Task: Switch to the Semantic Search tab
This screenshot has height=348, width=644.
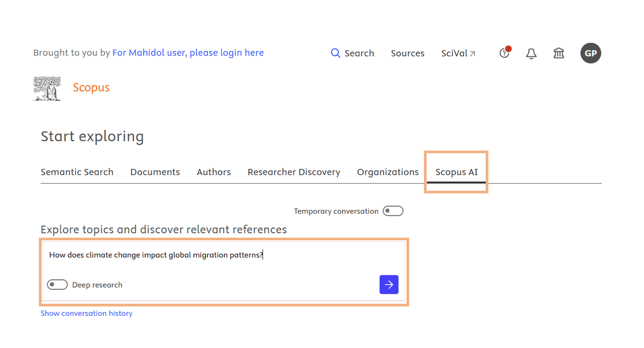Action: click(77, 172)
